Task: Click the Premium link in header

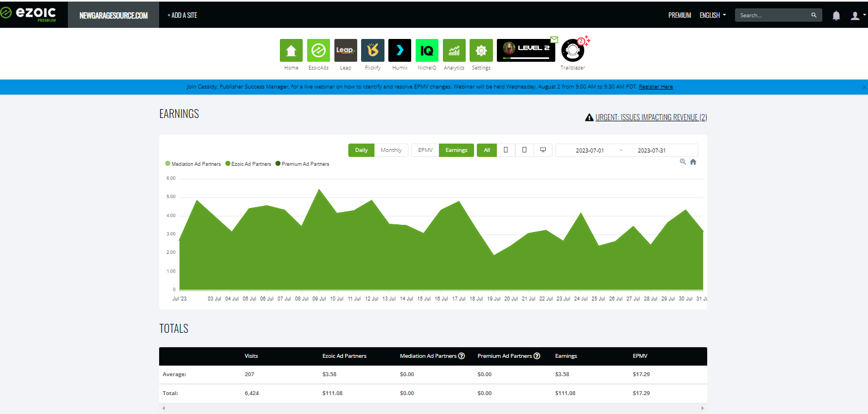Action: coord(679,16)
